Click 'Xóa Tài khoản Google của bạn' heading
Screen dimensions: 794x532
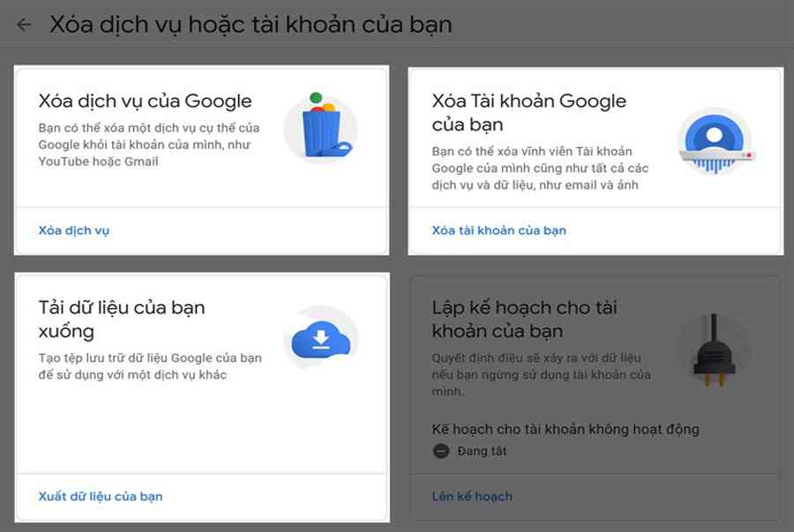pos(528,112)
